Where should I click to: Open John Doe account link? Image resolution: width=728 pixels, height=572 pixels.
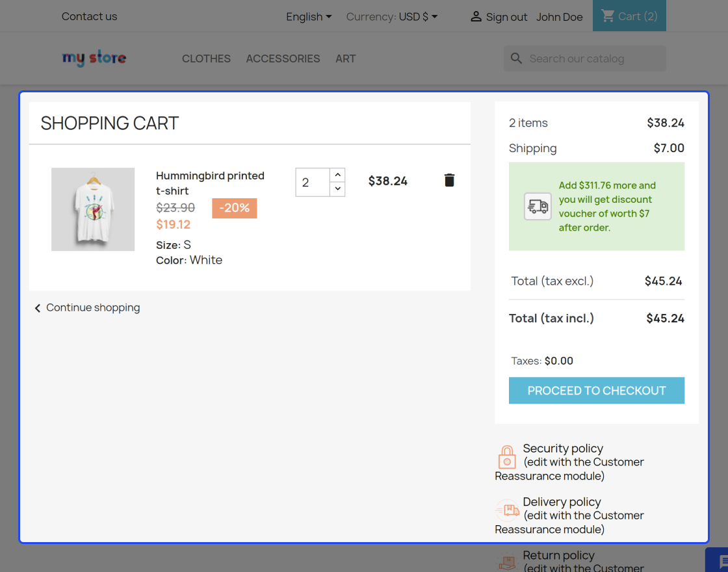[x=560, y=17]
